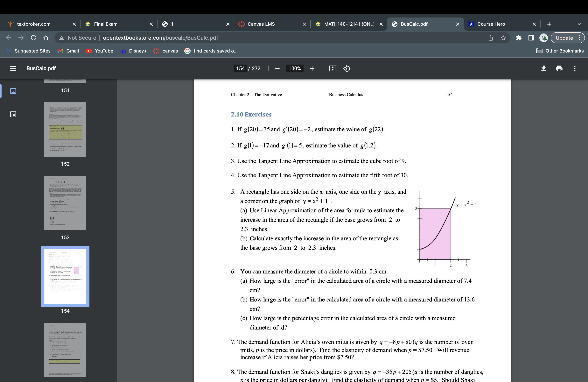Click the fit to page icon

click(332, 68)
